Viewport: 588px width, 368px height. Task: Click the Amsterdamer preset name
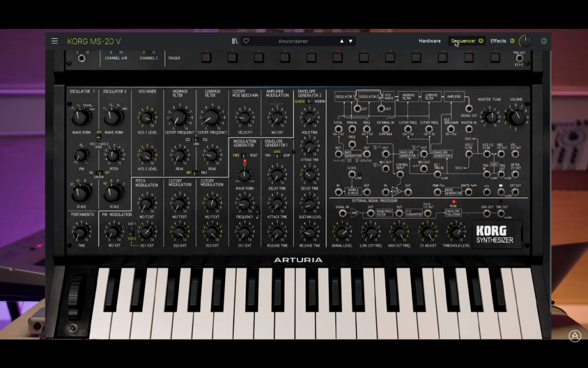coord(293,41)
